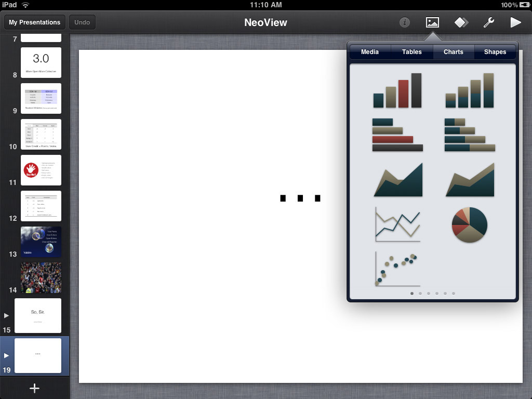This screenshot has width=532, height=399.
Task: Insert a scatter chart
Action: click(397, 269)
